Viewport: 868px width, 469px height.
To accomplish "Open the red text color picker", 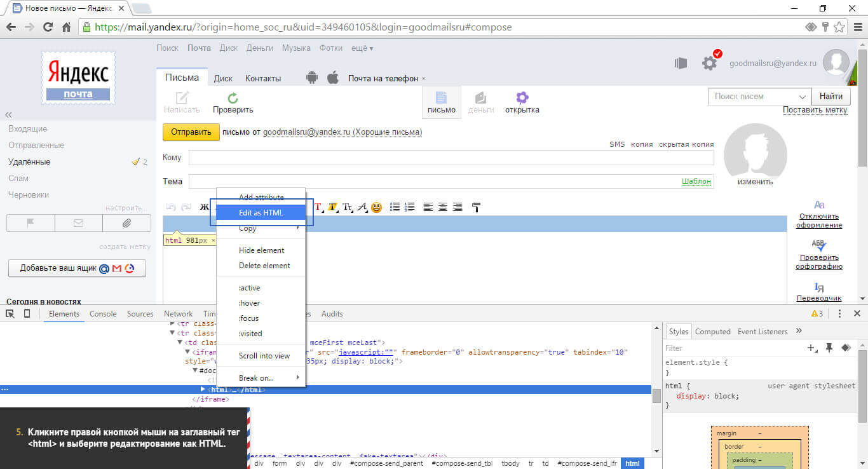I will pos(318,207).
